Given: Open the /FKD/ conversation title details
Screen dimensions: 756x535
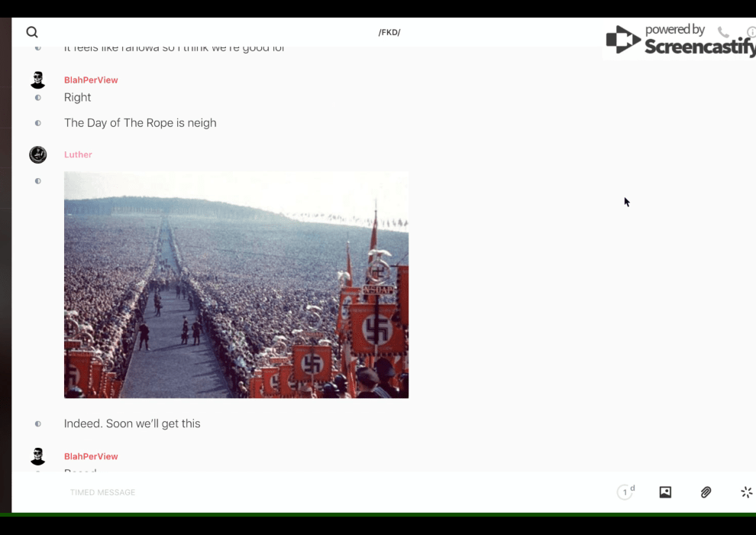Looking at the screenshot, I should click(x=389, y=32).
